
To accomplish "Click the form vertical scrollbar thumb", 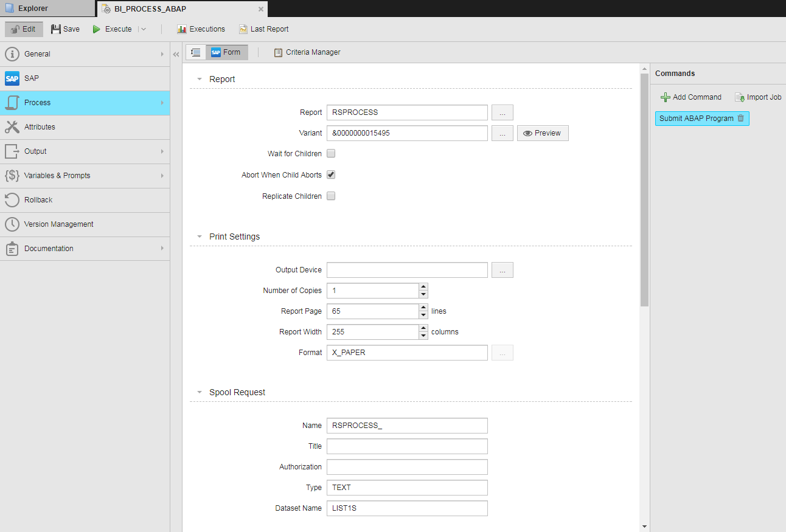I will (644, 189).
